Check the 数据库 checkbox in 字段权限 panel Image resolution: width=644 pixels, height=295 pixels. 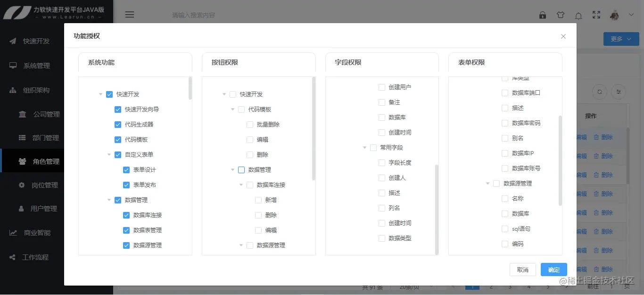point(382,117)
